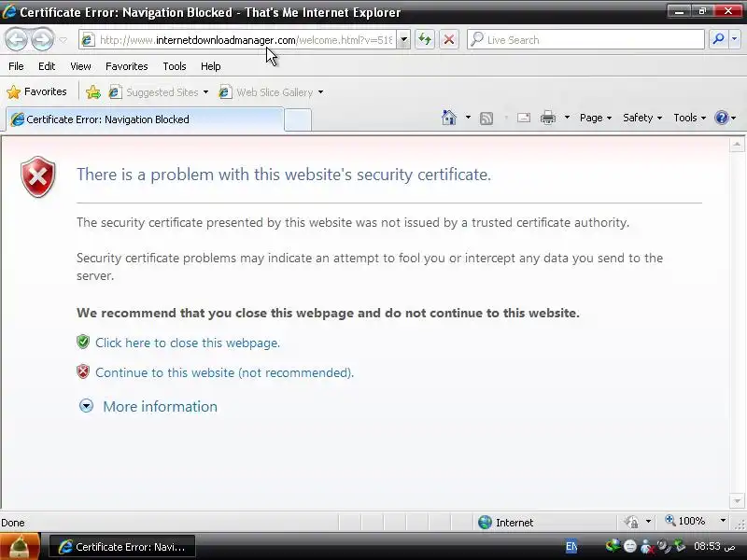Viewport: 747px width, 560px height.
Task: Click the blue search magnifier button
Action: pyautogui.click(x=718, y=39)
